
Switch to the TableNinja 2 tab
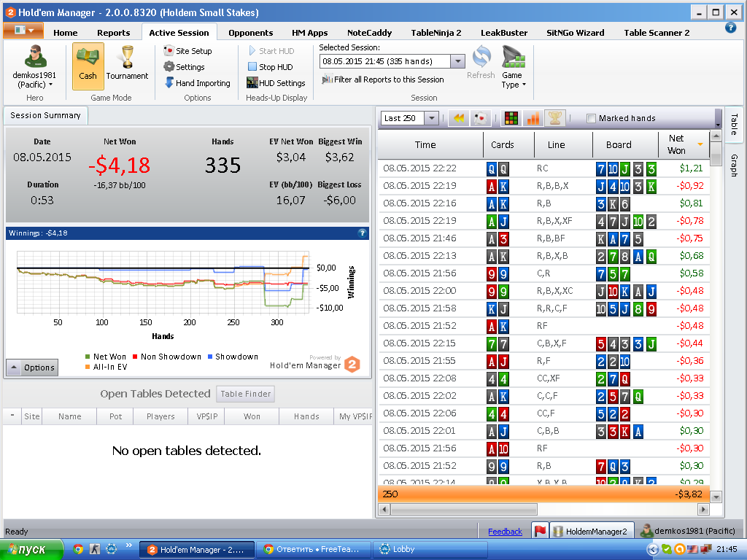coord(436,32)
